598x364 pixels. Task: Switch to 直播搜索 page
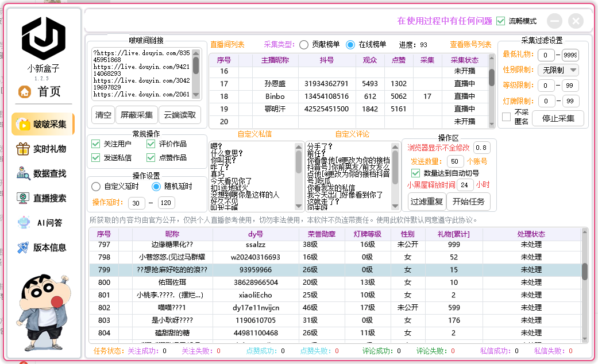(x=43, y=198)
